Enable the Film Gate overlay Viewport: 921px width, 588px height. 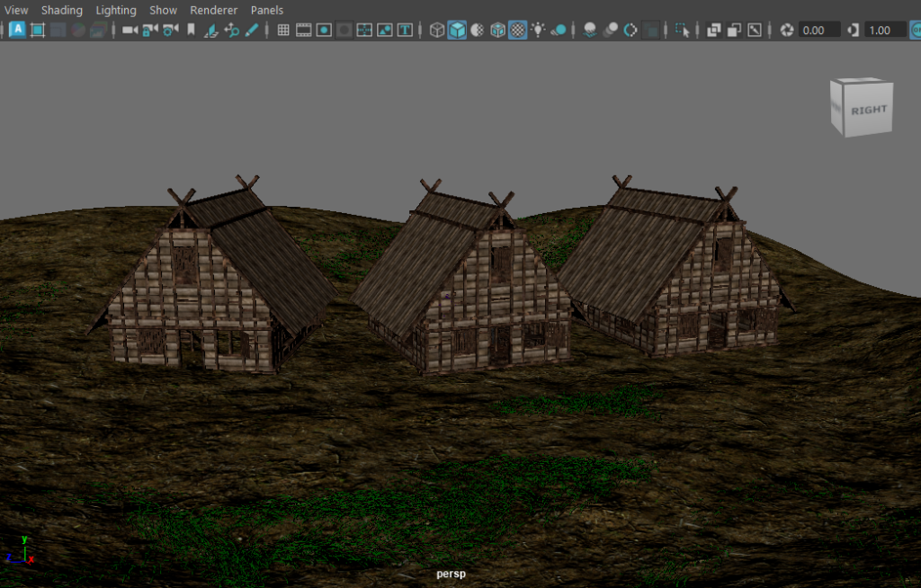(x=304, y=30)
